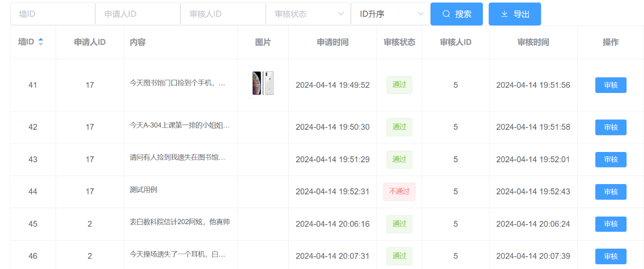Click the ID升序 sort dropdown arrow
The image size is (644, 269).
click(421, 14)
